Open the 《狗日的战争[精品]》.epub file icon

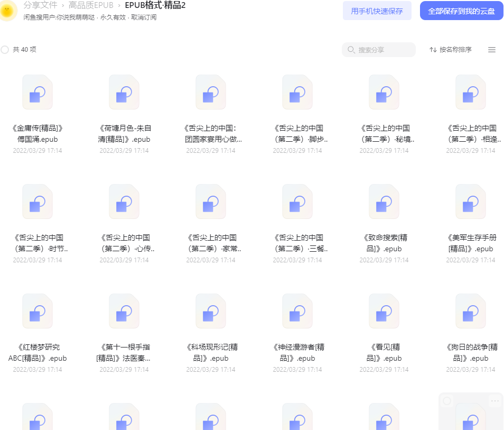coord(471,311)
